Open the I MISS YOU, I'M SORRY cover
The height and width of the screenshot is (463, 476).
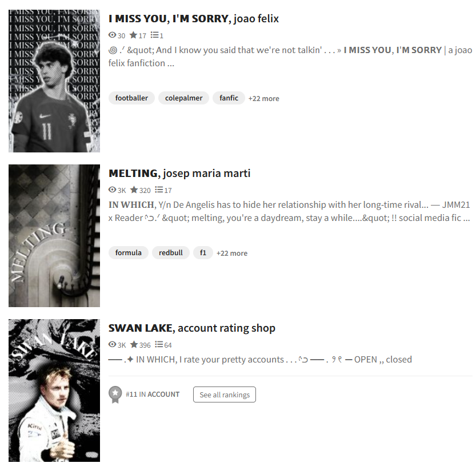54,81
